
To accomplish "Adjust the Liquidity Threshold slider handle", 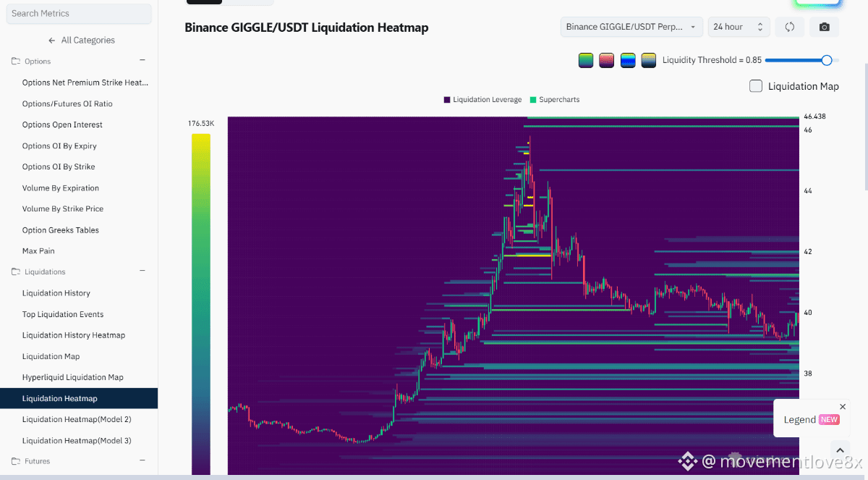I will [827, 60].
